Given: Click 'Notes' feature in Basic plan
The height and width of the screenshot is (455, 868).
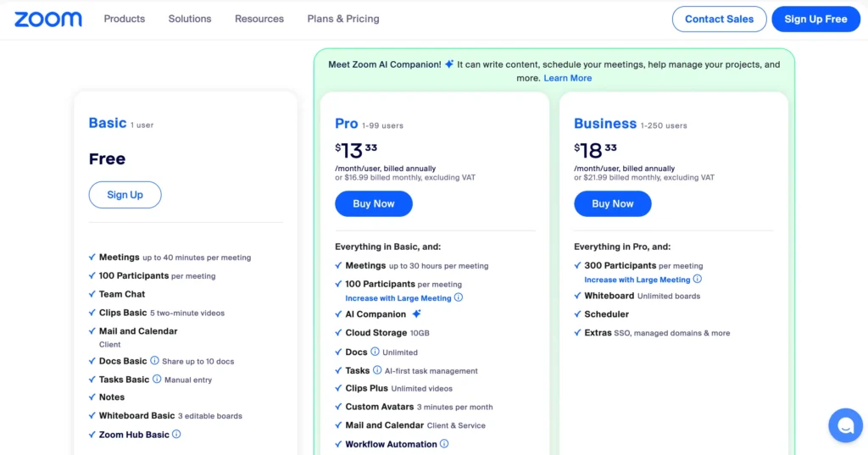Looking at the screenshot, I should click(112, 397).
